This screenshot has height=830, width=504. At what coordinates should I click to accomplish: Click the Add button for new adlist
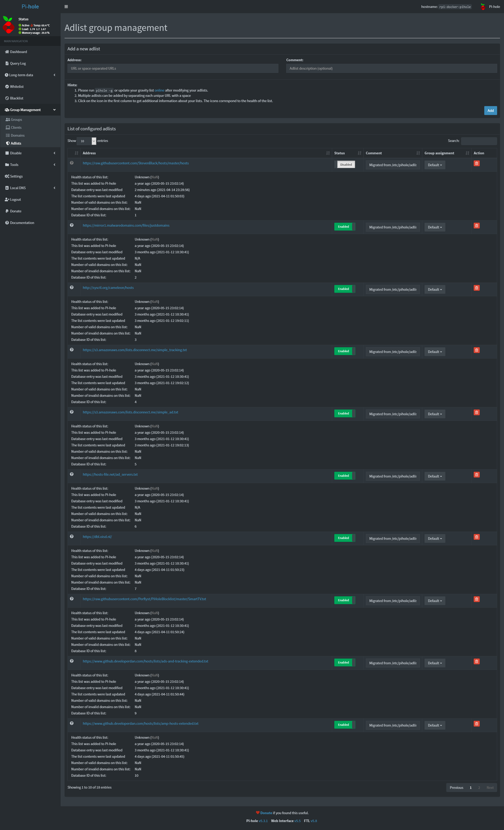pyautogui.click(x=490, y=111)
